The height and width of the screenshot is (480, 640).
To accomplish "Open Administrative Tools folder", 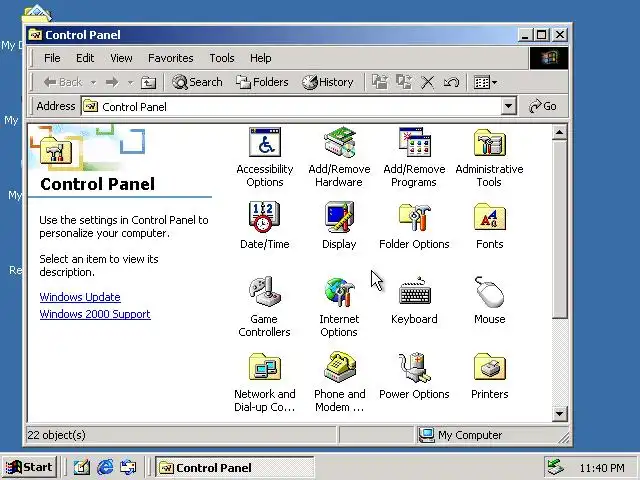I will click(x=489, y=157).
